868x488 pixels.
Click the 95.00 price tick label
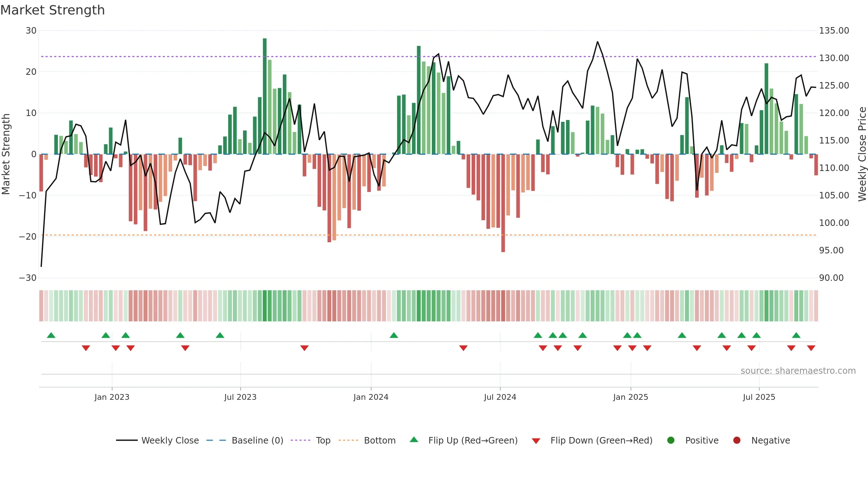[x=831, y=251]
